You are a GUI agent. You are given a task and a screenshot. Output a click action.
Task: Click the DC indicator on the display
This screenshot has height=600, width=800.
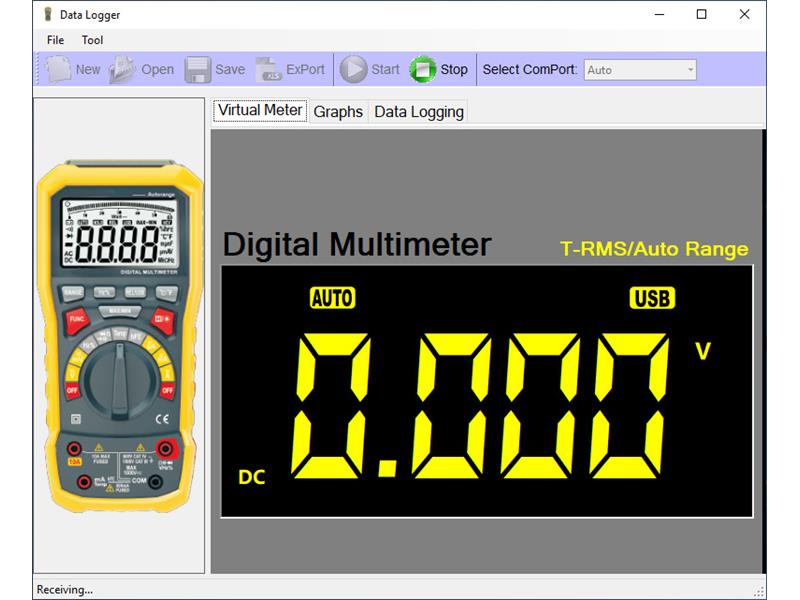pyautogui.click(x=252, y=477)
